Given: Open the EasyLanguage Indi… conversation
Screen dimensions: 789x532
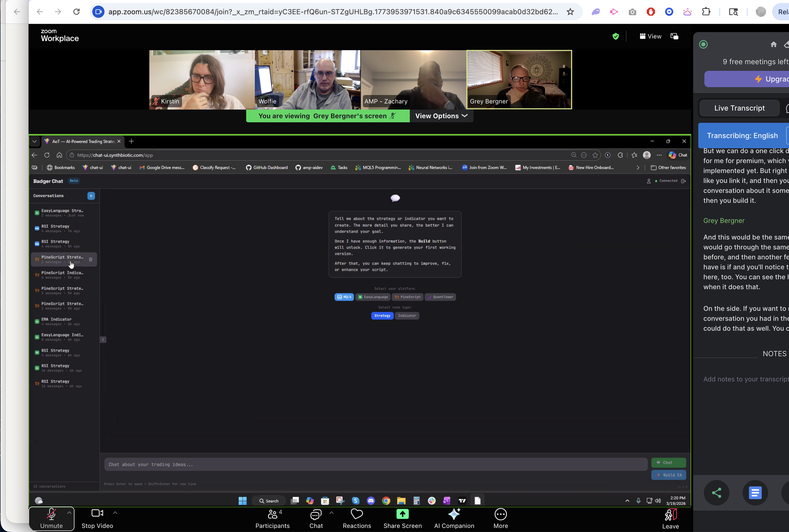Looking at the screenshot, I should [64, 337].
